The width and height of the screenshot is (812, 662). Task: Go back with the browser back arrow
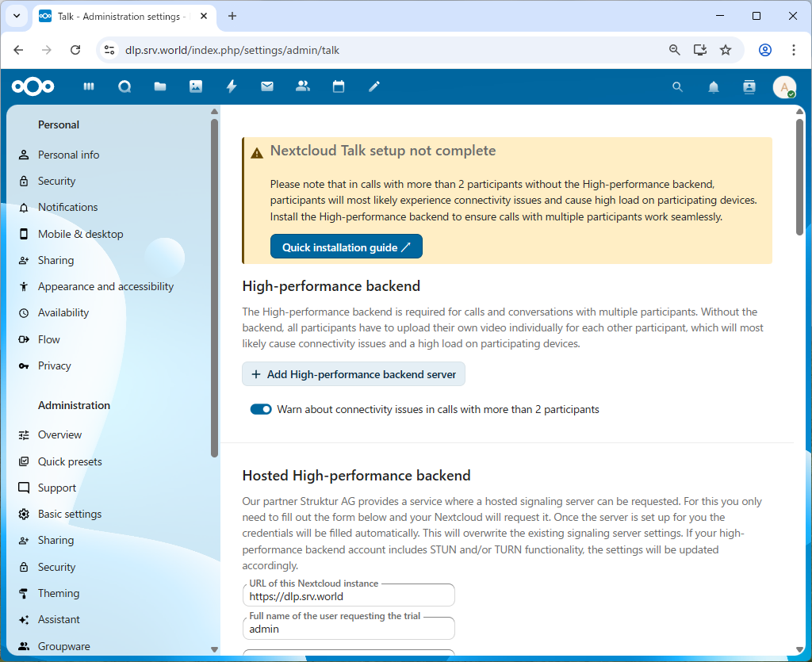coord(19,50)
